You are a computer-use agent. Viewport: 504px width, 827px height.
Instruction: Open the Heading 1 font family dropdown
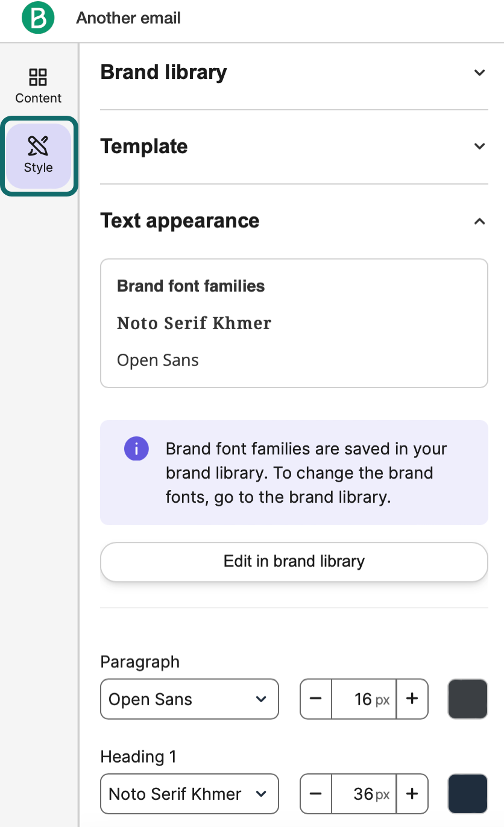(189, 794)
